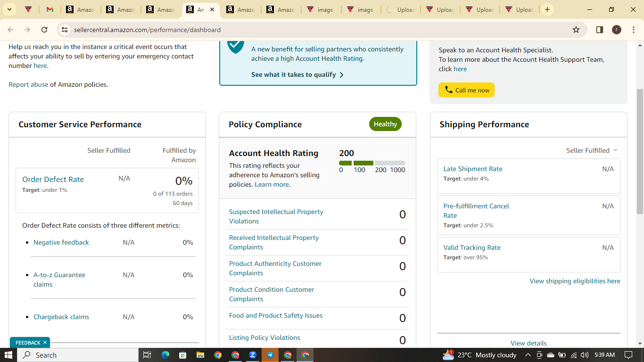Open Chrome's three-dot menu
The image size is (644, 362).
(633, 30)
